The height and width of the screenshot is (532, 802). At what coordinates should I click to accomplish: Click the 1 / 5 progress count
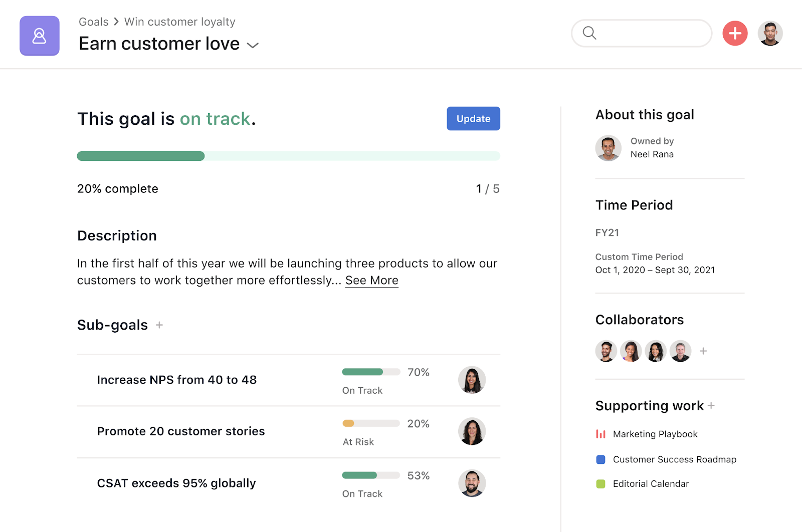(488, 189)
